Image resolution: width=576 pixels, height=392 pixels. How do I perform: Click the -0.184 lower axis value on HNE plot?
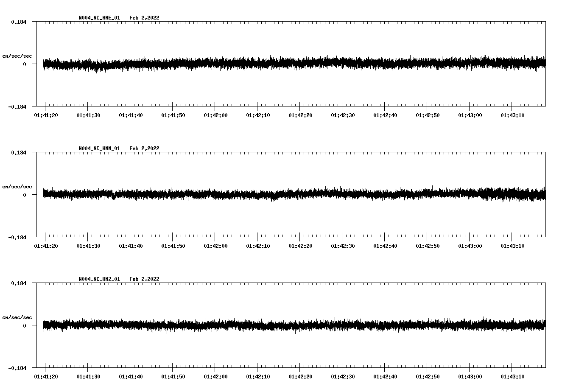coord(17,106)
